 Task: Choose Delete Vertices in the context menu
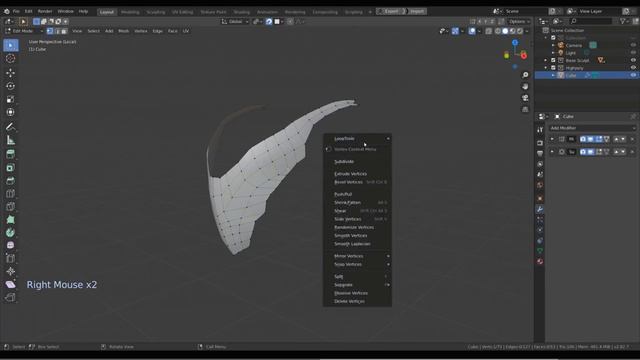pos(358,301)
